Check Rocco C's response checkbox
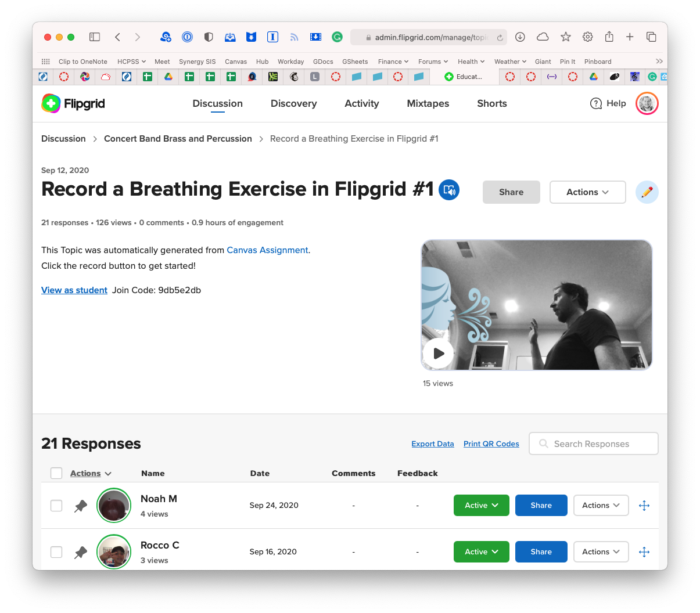The image size is (700, 613). click(56, 551)
